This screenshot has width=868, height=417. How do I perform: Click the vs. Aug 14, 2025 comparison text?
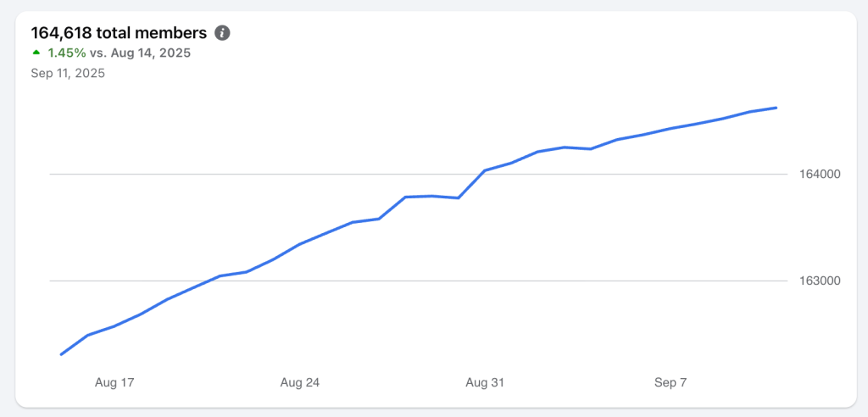140,53
